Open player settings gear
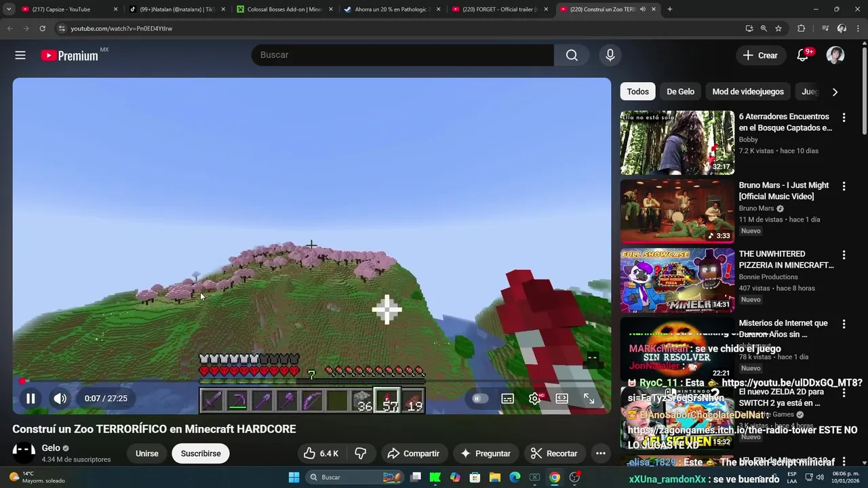This screenshot has width=868, height=488. click(534, 399)
